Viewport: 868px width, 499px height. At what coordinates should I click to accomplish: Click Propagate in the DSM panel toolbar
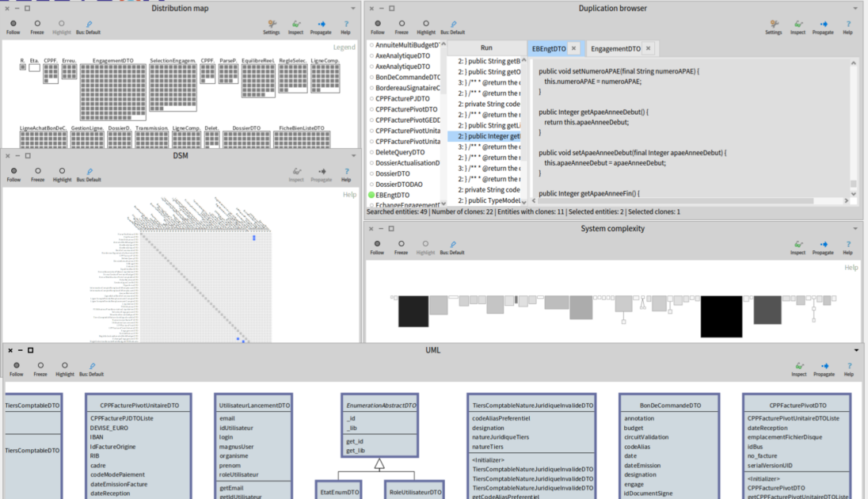tap(321, 174)
